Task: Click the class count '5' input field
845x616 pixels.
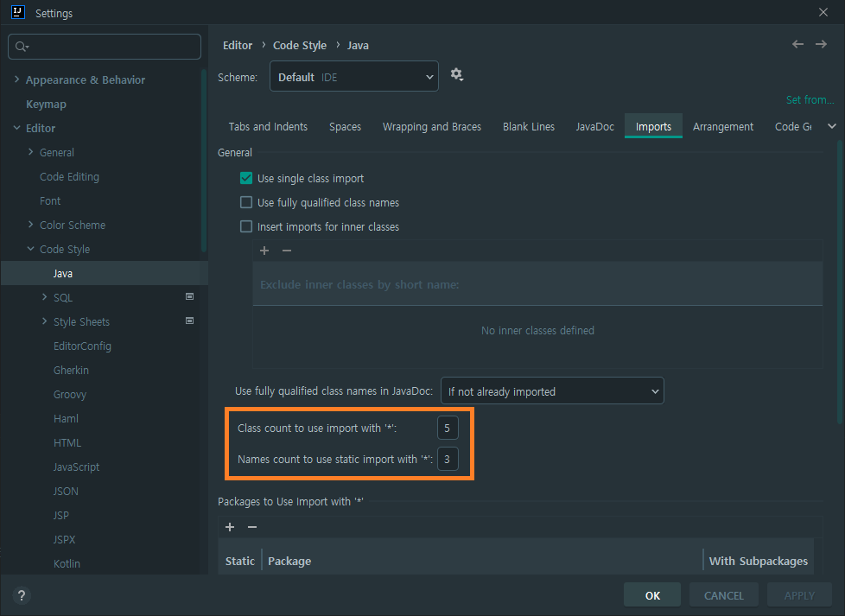Action: tap(448, 427)
